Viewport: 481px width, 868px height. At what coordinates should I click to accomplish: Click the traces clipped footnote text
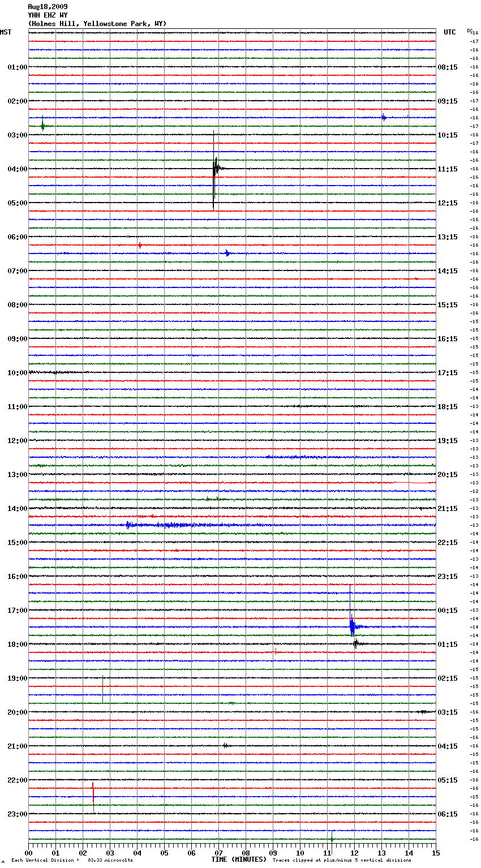[x=342, y=860]
